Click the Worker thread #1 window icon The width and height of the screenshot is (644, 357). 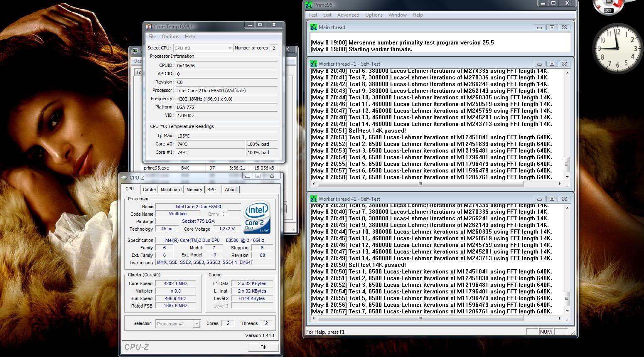[314, 64]
